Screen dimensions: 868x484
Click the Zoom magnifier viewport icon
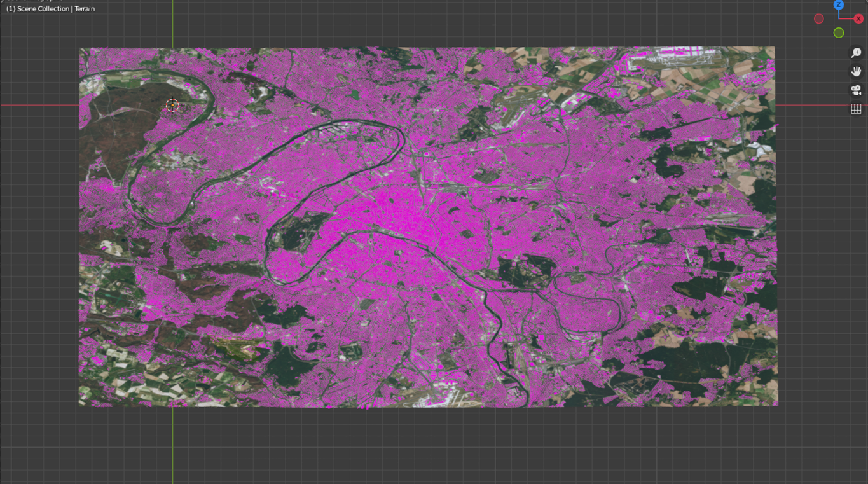(856, 53)
